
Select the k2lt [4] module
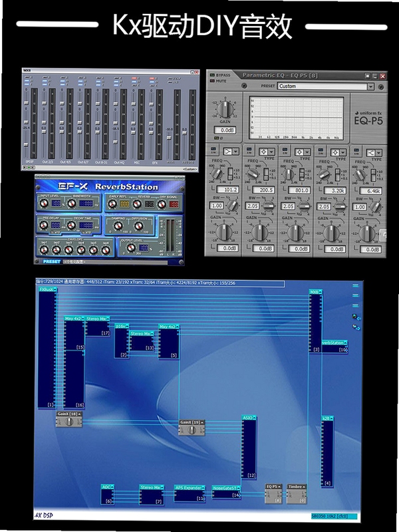click(x=327, y=452)
